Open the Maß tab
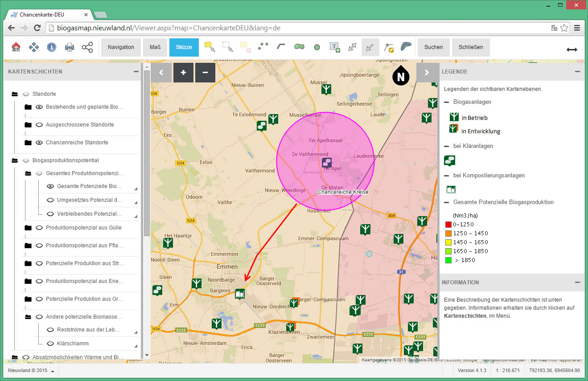 [155, 47]
